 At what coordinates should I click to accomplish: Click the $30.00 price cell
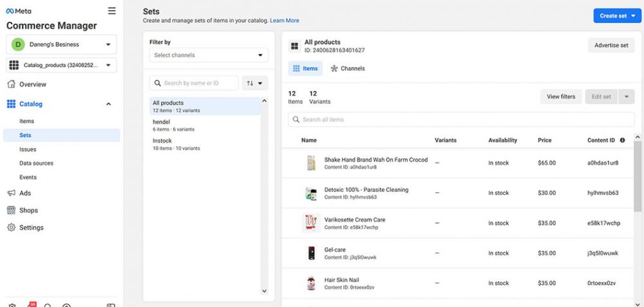tap(547, 193)
